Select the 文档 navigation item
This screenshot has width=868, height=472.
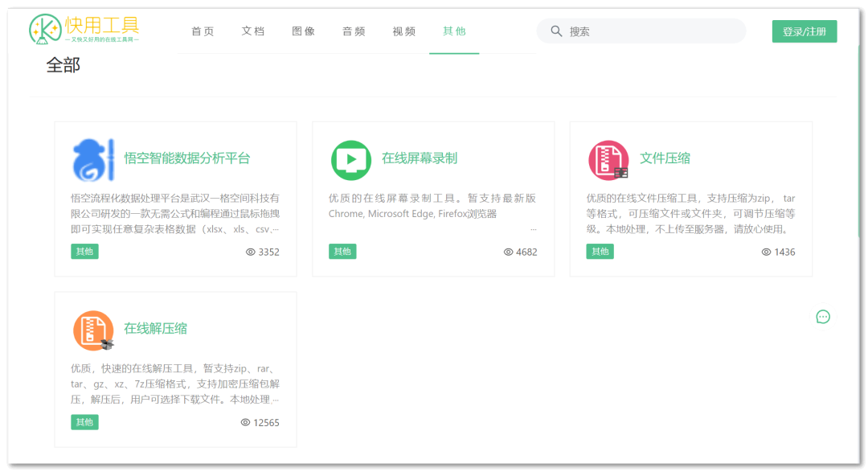point(252,31)
